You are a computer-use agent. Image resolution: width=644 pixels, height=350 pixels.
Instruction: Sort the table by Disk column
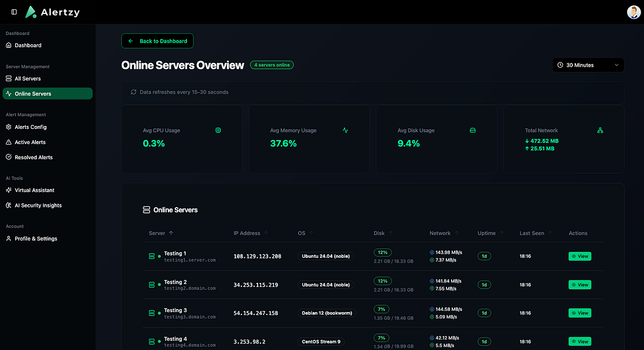pos(383,233)
